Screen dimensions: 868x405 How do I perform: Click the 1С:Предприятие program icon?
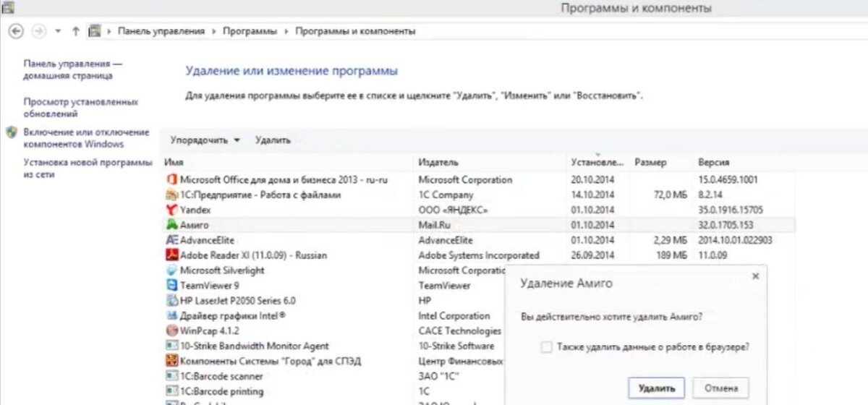click(x=172, y=195)
